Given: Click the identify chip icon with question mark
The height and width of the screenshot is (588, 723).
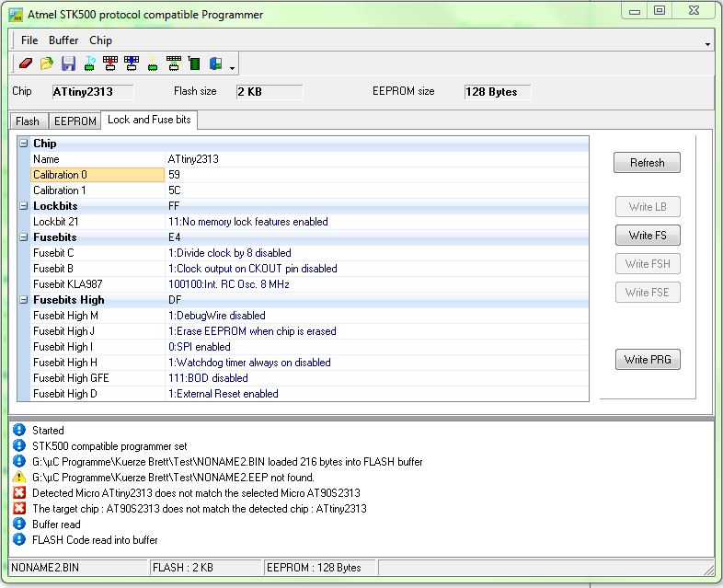Looking at the screenshot, I should pyautogui.click(x=90, y=63).
